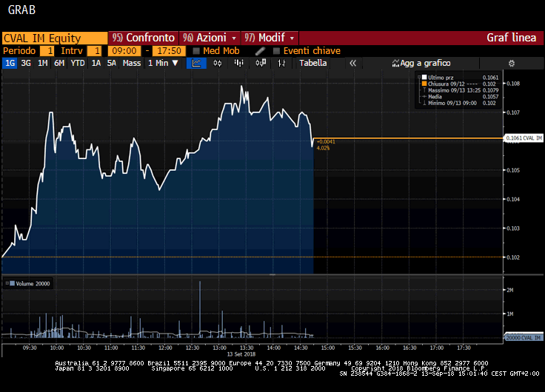This screenshot has height=392, width=545.
Task: Open the 1 Min interval dropdown
Action: coord(162,64)
